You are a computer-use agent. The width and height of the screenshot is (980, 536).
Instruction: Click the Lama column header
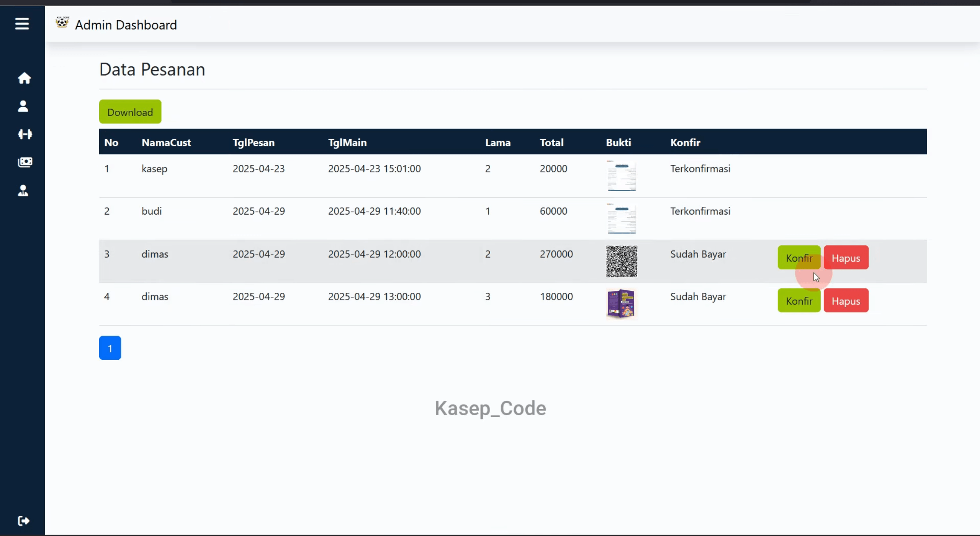pyautogui.click(x=498, y=143)
